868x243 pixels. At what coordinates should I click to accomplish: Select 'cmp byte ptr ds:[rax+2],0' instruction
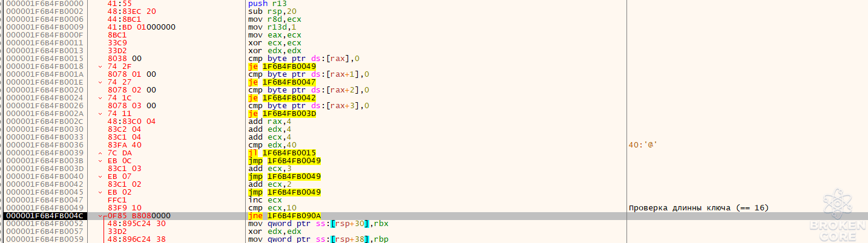309,90
